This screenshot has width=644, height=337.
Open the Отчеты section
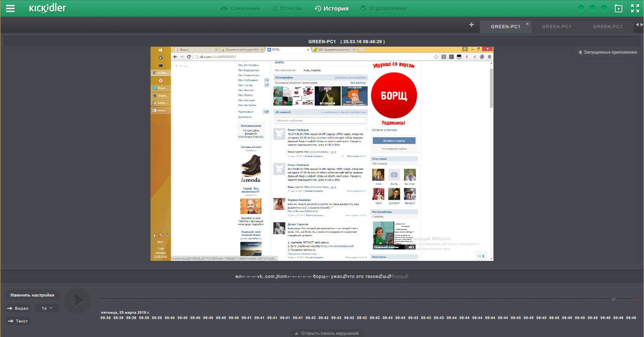[x=287, y=8]
